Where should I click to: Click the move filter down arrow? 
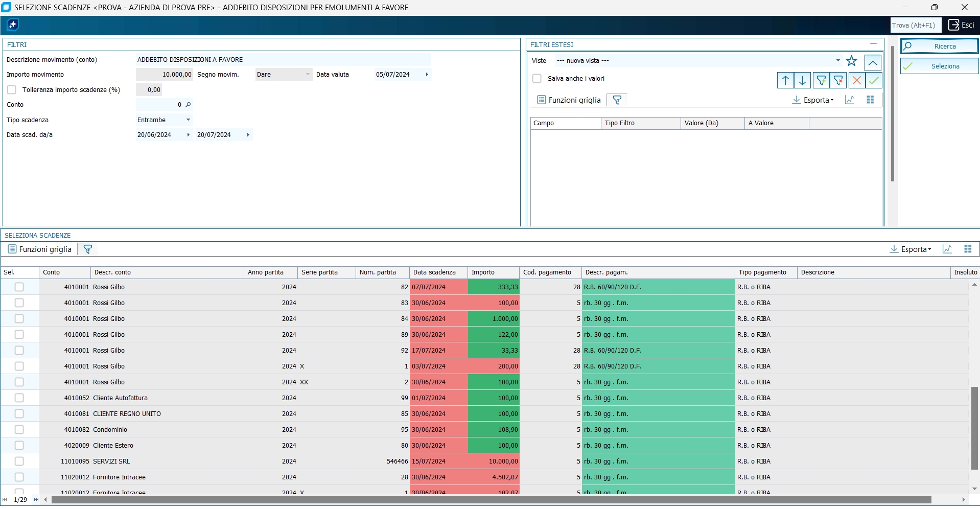point(803,81)
